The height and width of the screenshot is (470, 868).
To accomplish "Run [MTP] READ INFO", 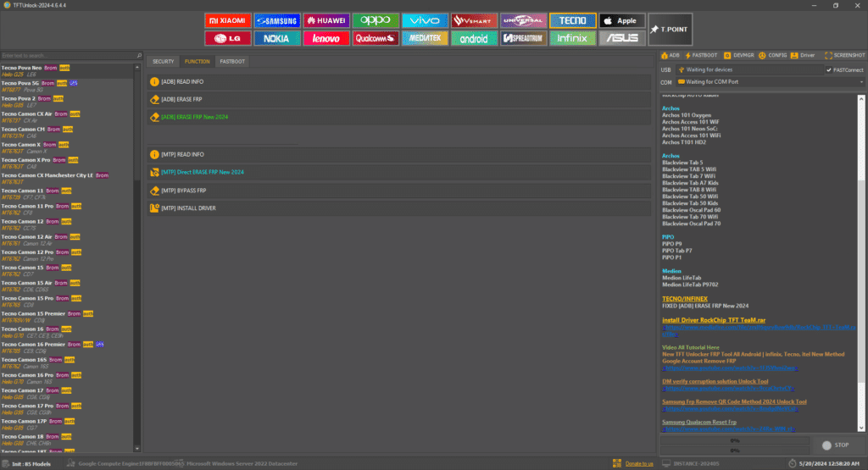I will pos(400,155).
